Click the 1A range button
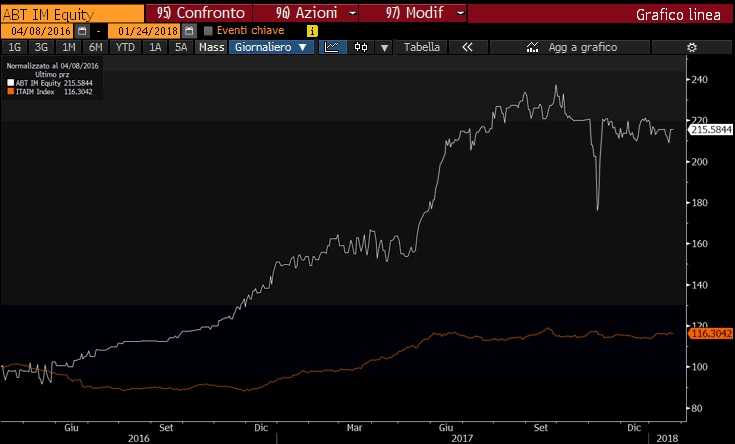735x444 pixels. (155, 47)
